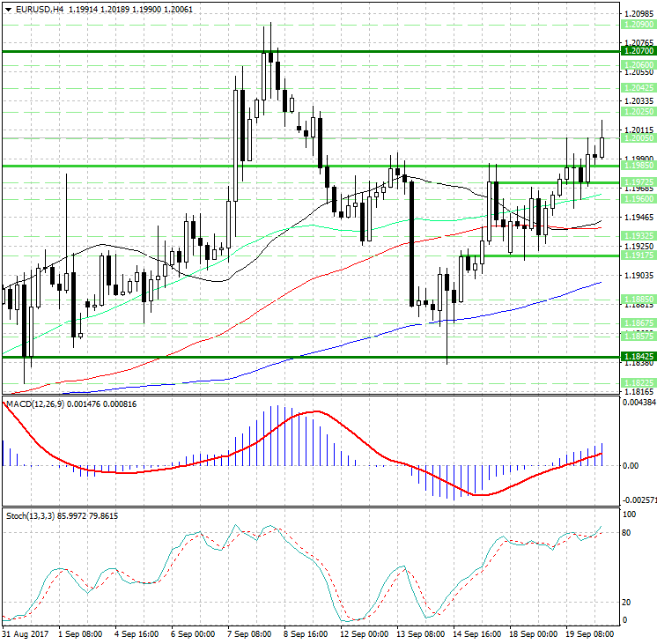Select the Stoch(13,3,3) indicator label
657x644 pixels.
click(x=31, y=516)
